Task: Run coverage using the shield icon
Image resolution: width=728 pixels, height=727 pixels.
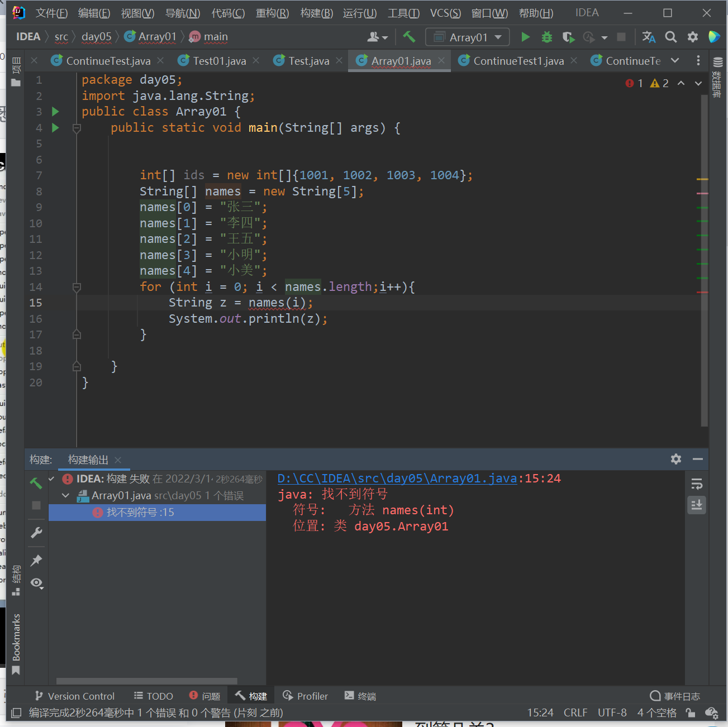Action: click(568, 37)
